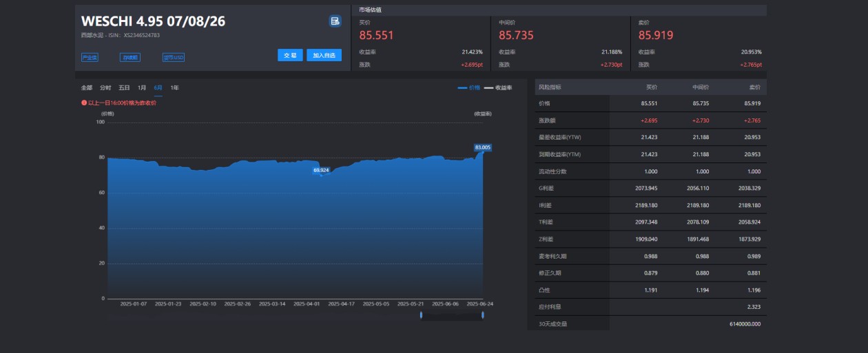Viewport: 868px width, 353px height.
Task: Click Z利差 bid value 1909.040
Action: point(646,239)
